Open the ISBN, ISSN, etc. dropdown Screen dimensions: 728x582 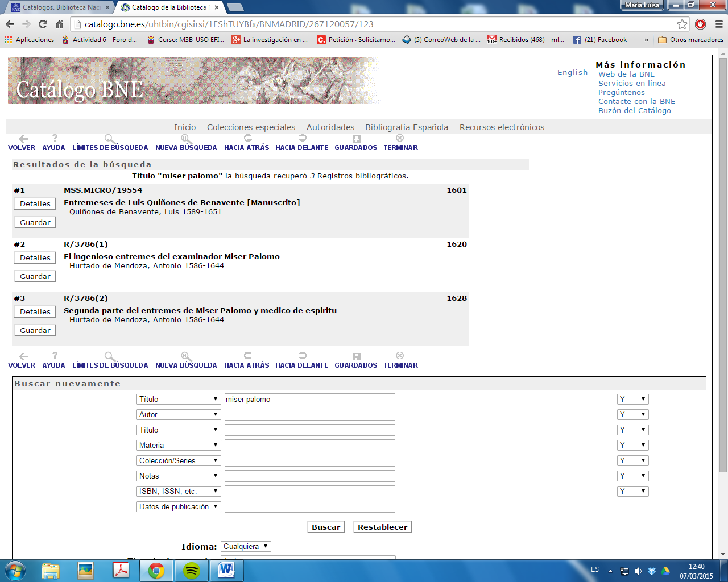pos(179,491)
